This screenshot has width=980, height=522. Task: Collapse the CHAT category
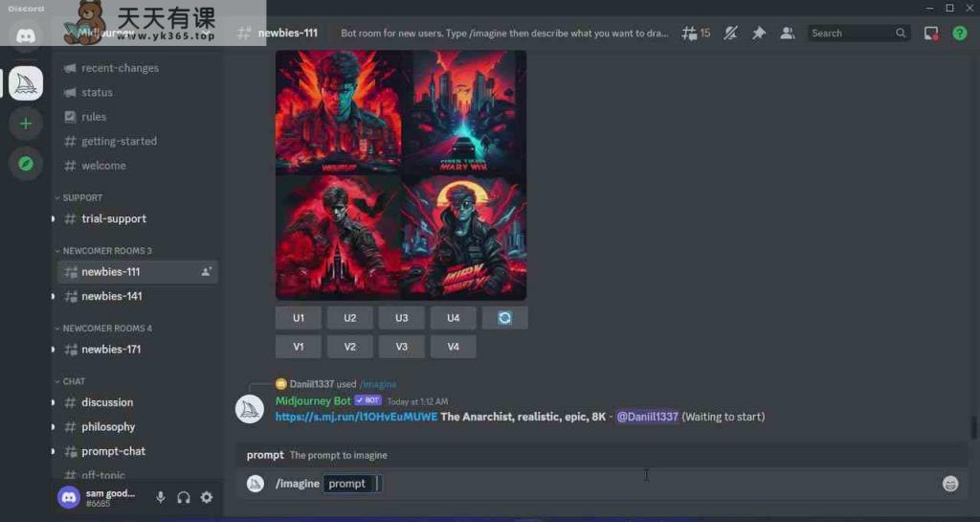click(x=71, y=381)
